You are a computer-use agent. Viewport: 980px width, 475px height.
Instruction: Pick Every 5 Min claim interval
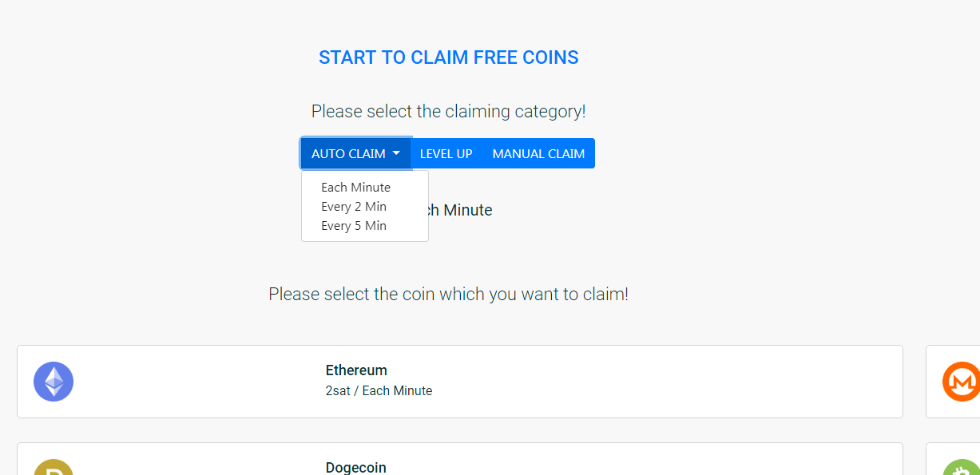point(354,226)
